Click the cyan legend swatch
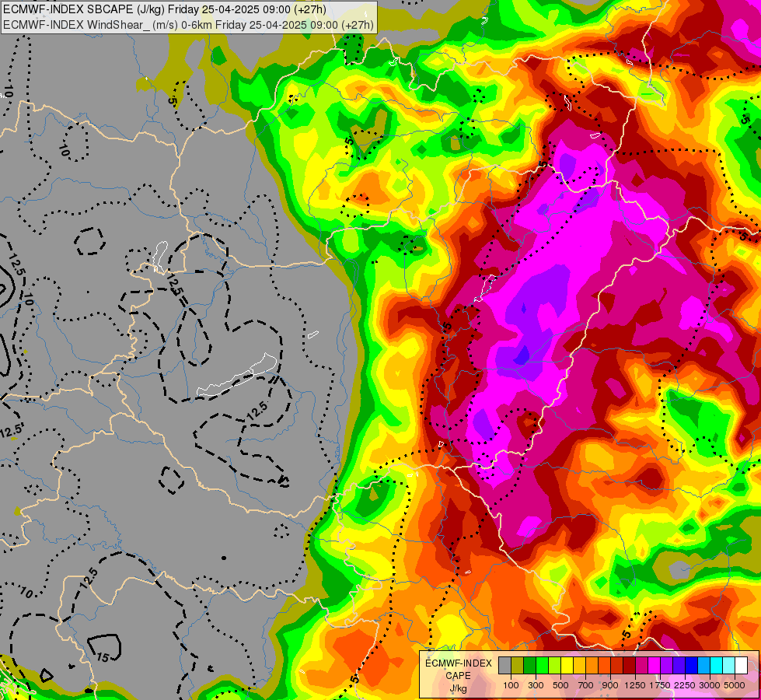The width and height of the screenshot is (761, 700). pos(717,666)
